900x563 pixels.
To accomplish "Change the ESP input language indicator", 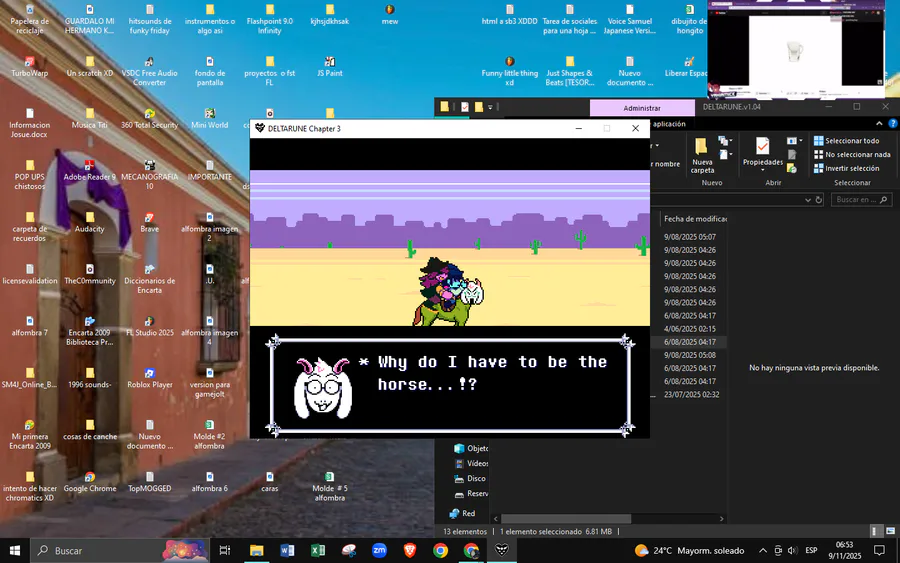I will pos(811,550).
